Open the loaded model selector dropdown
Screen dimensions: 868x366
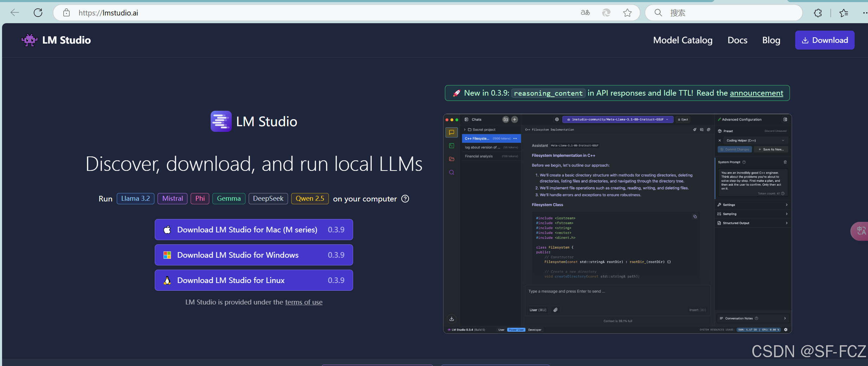click(618, 120)
